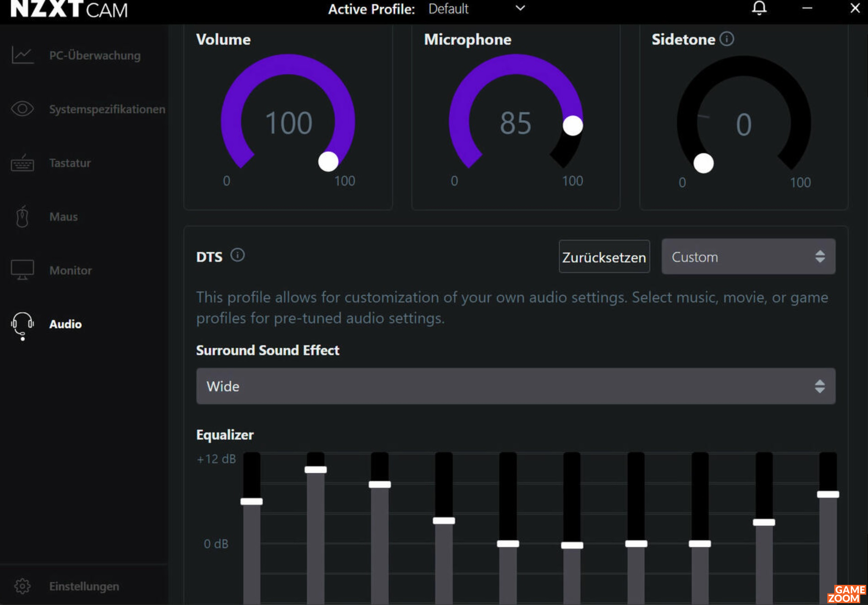Open Surround Sound Effect Wide dropdown
The height and width of the screenshot is (605, 868).
516,386
